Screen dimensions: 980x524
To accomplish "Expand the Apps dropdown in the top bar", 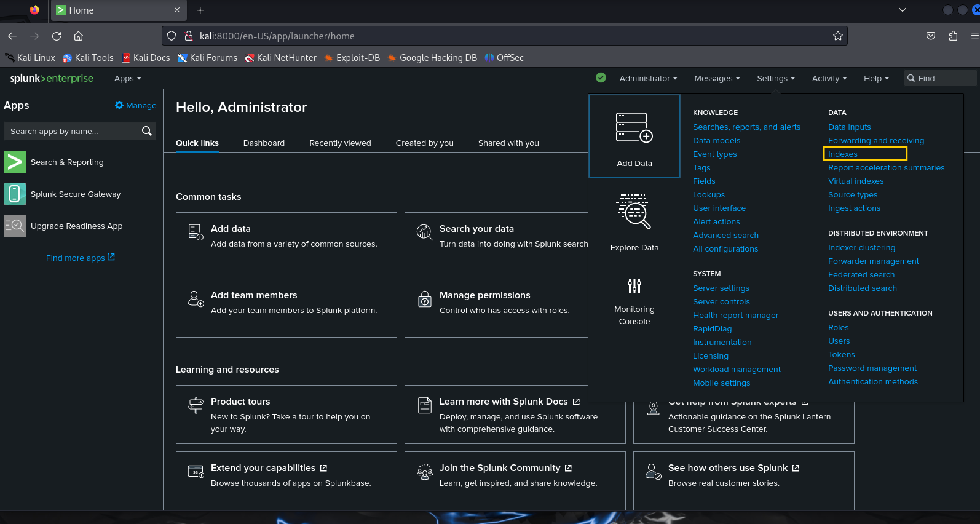I will (x=128, y=78).
